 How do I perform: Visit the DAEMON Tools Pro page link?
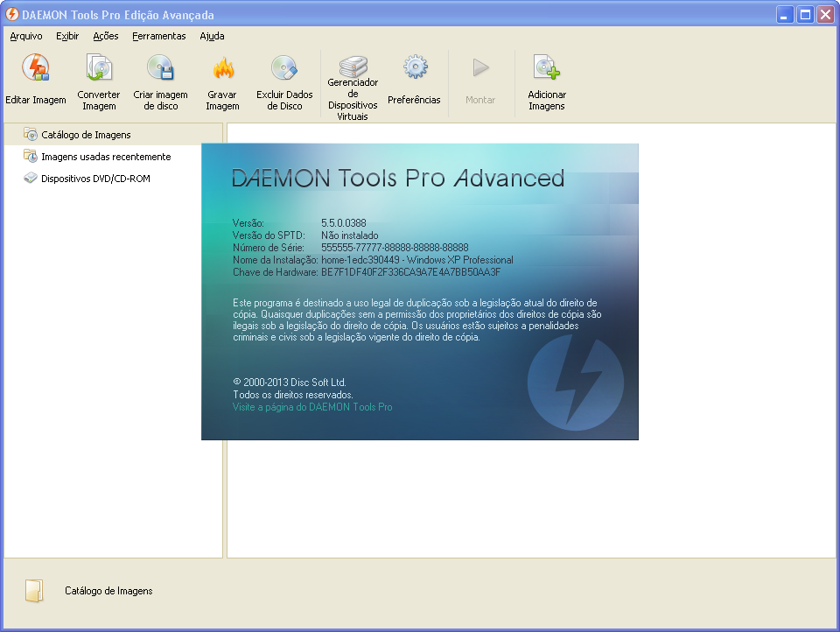pos(312,407)
